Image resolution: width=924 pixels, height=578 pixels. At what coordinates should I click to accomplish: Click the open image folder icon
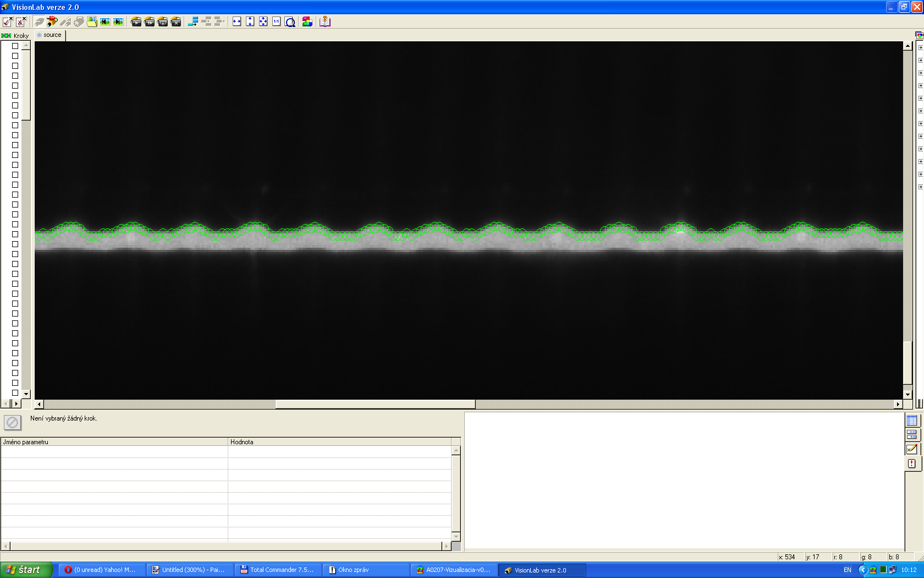point(92,21)
